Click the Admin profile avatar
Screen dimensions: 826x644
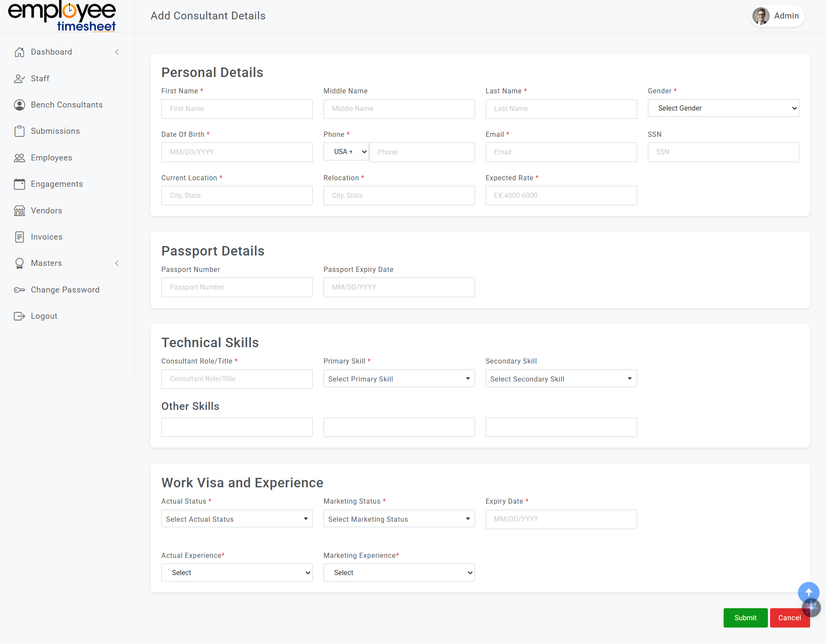761,16
